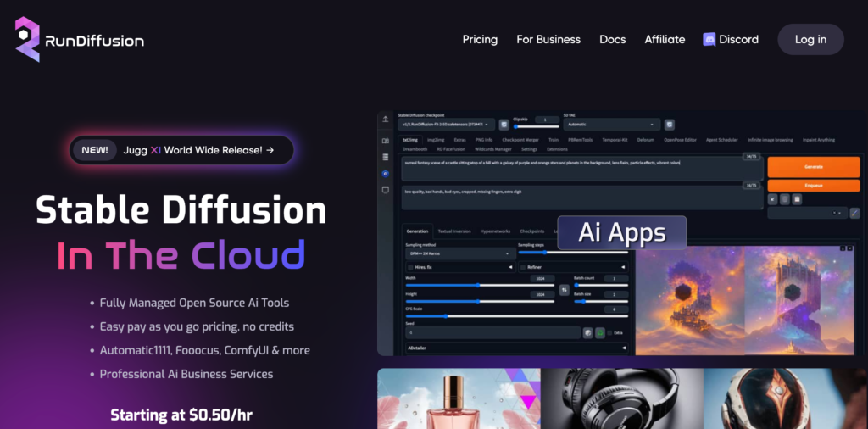Click the clipboard styles icon
Viewport: 868px width, 429px height.
pos(797,199)
